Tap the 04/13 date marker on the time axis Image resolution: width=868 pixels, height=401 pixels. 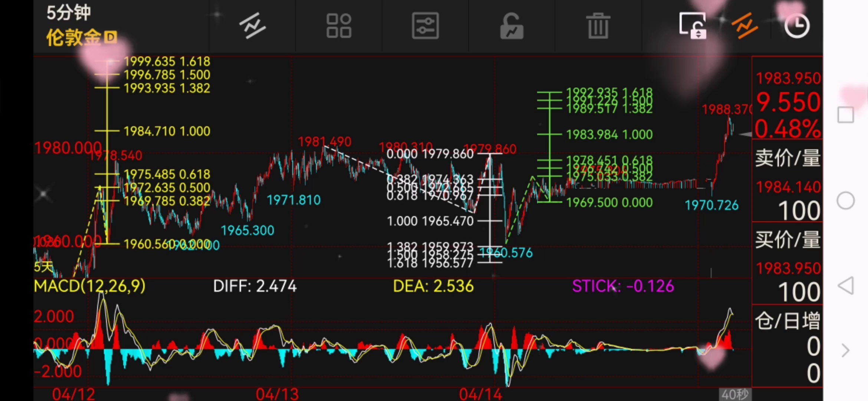[277, 394]
